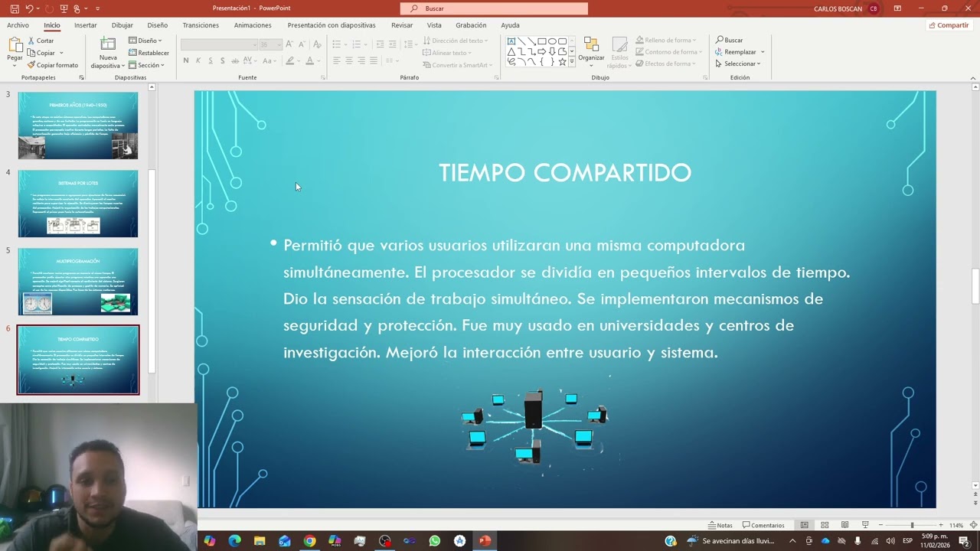Image resolution: width=980 pixels, height=551 pixels.
Task: Increase list indent level
Action: coord(393,44)
